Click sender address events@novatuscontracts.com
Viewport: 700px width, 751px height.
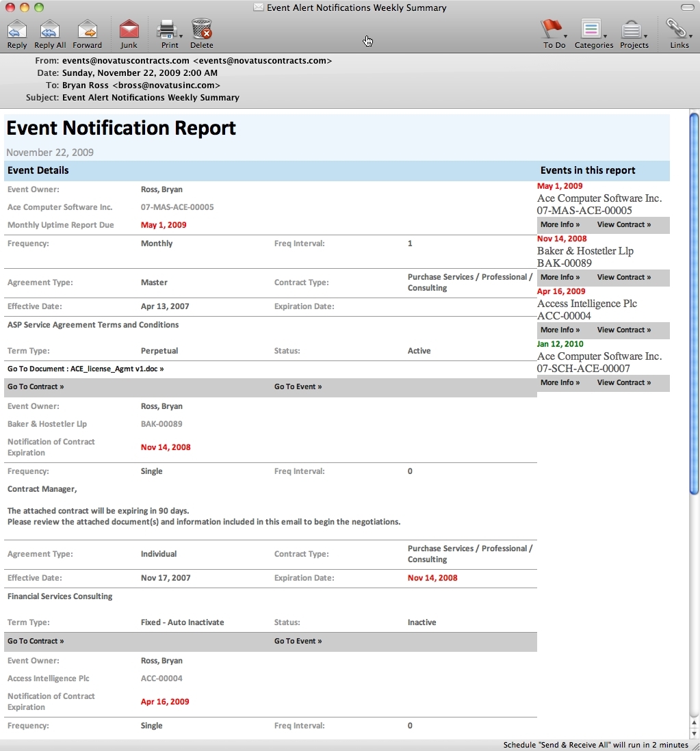coord(197,61)
